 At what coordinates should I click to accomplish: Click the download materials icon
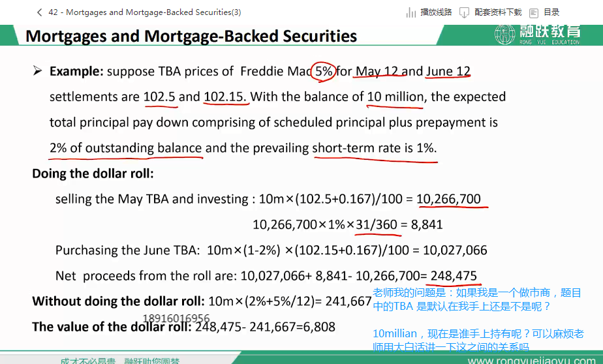(465, 12)
